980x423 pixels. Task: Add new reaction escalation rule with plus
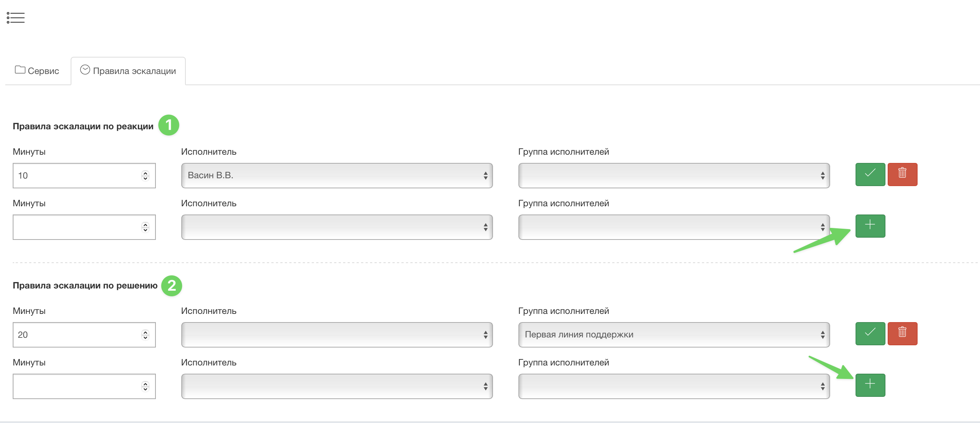coord(870,226)
